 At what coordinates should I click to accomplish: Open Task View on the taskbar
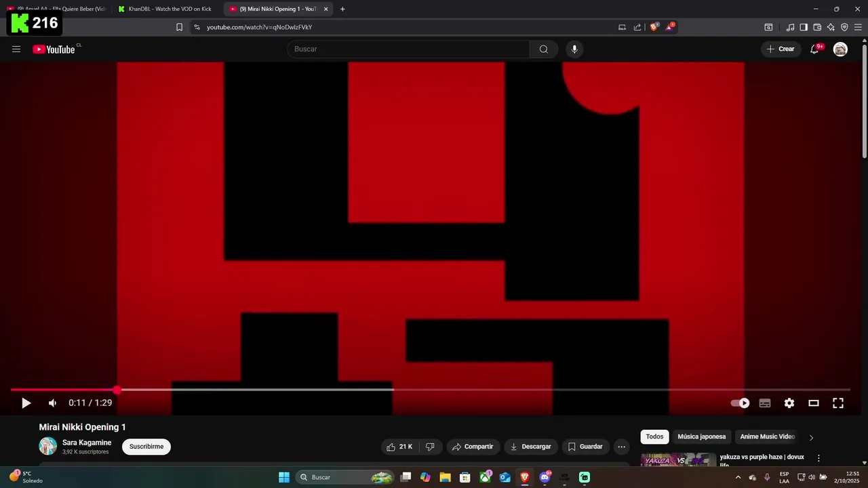tap(406, 477)
